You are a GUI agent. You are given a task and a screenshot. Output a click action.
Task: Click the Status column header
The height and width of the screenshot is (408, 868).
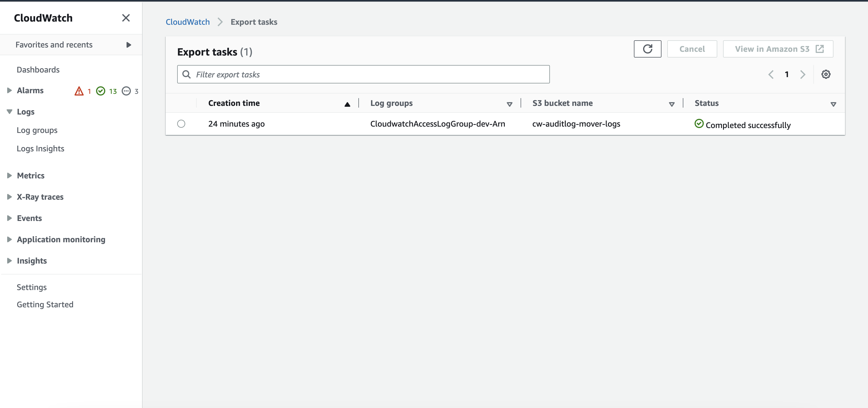[x=707, y=103]
